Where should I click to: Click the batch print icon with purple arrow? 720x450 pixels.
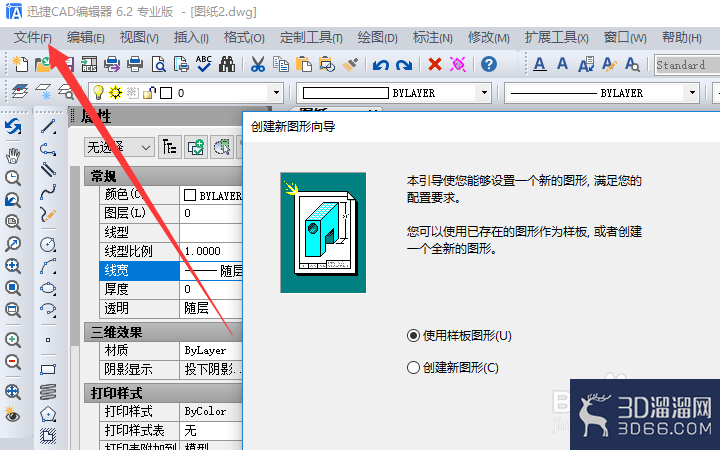[x=112, y=64]
